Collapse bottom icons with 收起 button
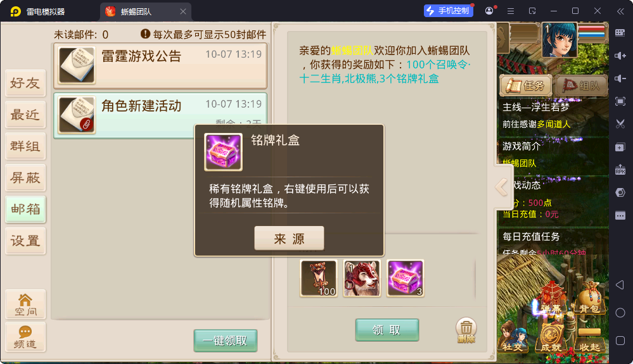 point(589,339)
